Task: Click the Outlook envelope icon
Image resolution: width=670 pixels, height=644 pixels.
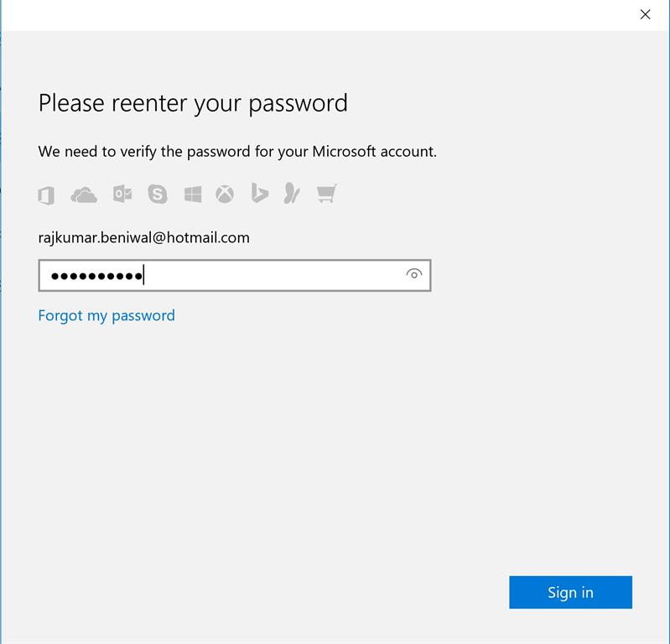Action: coord(122,195)
